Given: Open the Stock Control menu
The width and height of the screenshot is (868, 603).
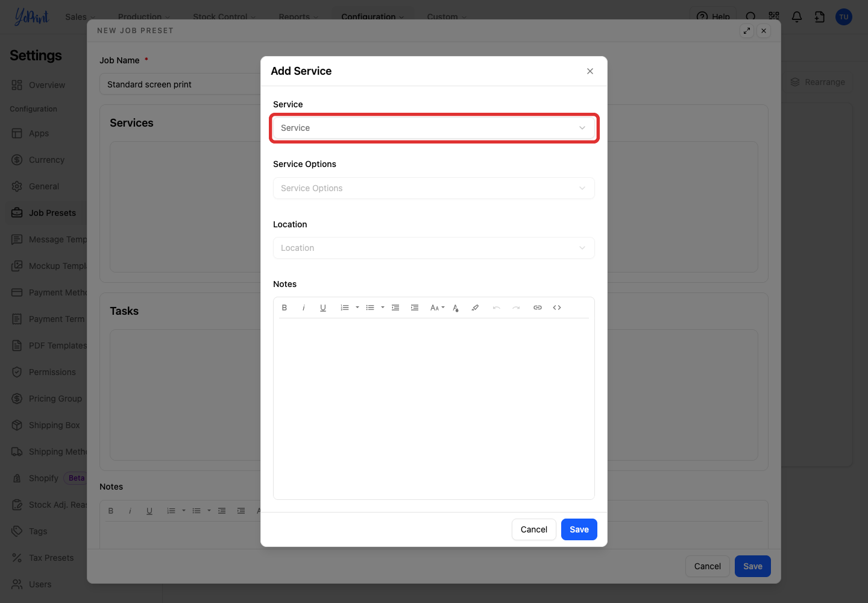Looking at the screenshot, I should tap(224, 16).
